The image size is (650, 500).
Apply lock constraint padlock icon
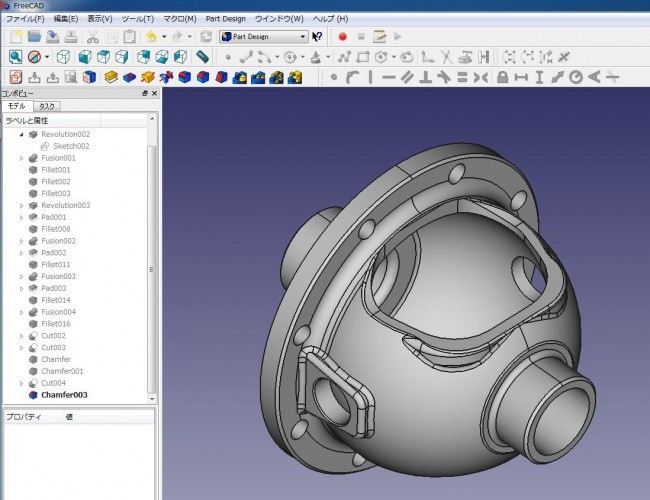point(502,77)
